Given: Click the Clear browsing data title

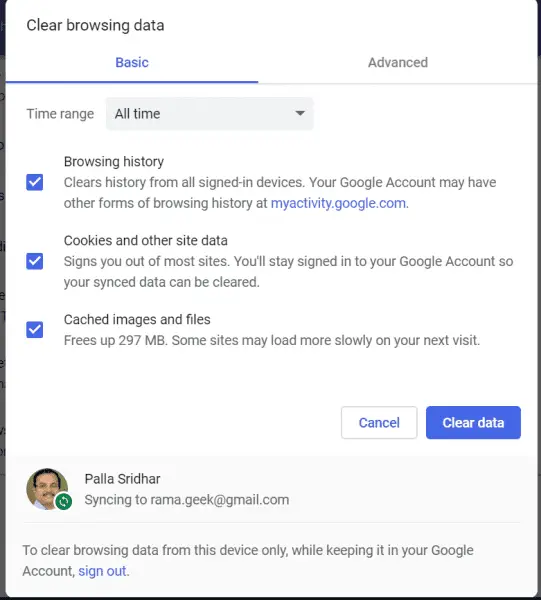Looking at the screenshot, I should pyautogui.click(x=95, y=25).
